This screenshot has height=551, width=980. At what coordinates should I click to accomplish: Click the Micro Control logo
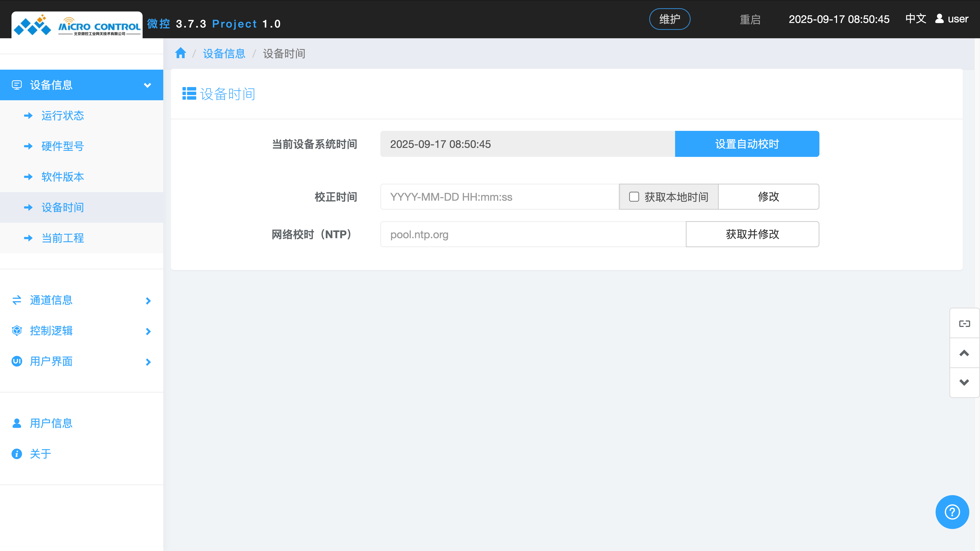(x=77, y=25)
